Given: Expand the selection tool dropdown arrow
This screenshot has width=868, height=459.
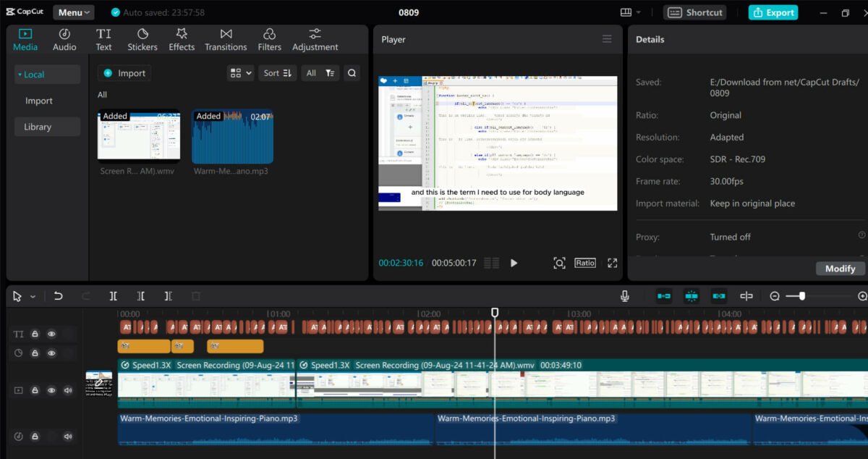Looking at the screenshot, I should coord(31,295).
